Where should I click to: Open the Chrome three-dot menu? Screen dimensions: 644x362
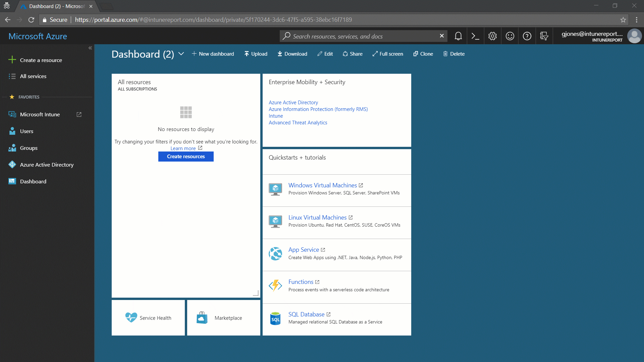[637, 20]
